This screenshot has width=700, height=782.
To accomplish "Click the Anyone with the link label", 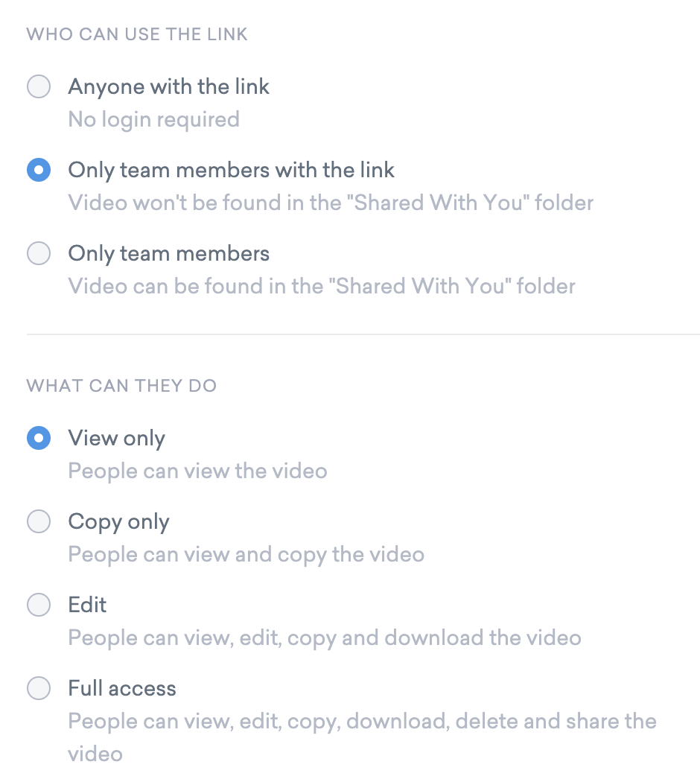I will click(168, 86).
